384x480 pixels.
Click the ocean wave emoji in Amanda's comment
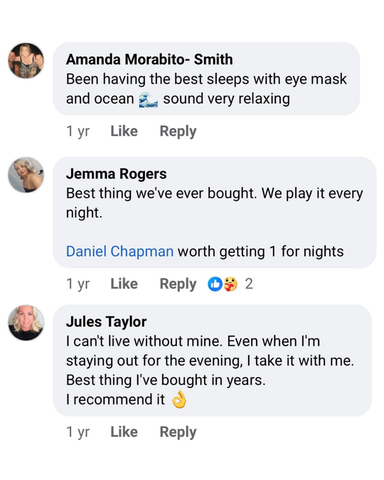tap(148, 100)
